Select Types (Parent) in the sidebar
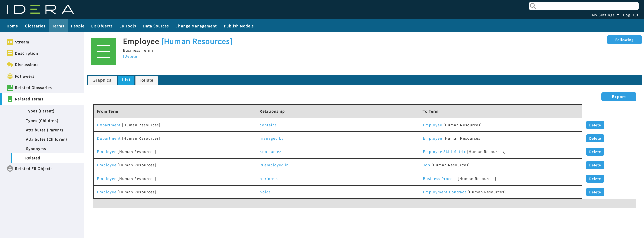 tap(40, 111)
